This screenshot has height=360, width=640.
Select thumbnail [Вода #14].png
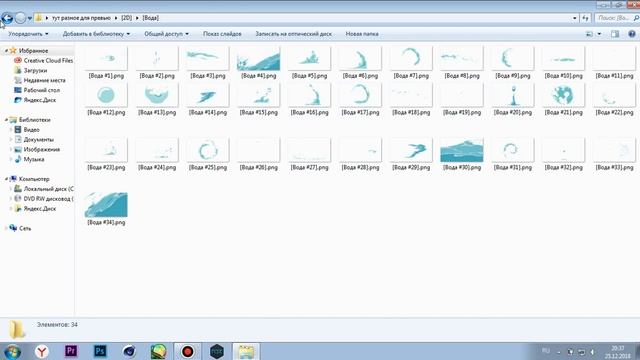[x=208, y=95]
